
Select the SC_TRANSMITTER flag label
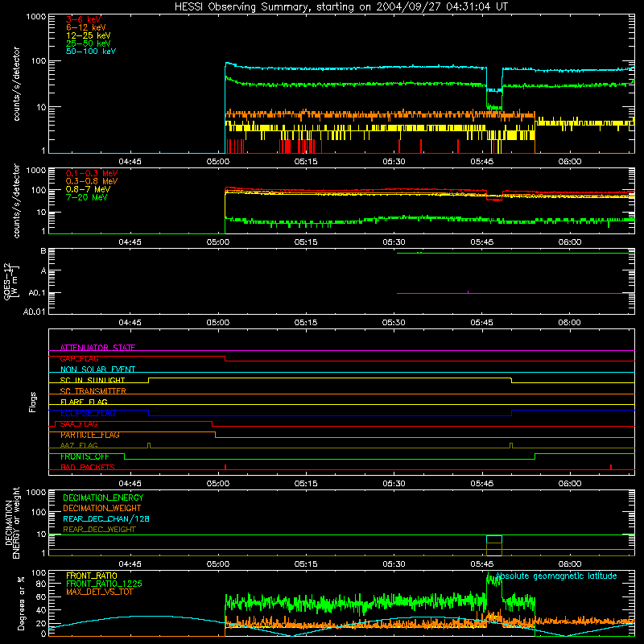click(93, 391)
